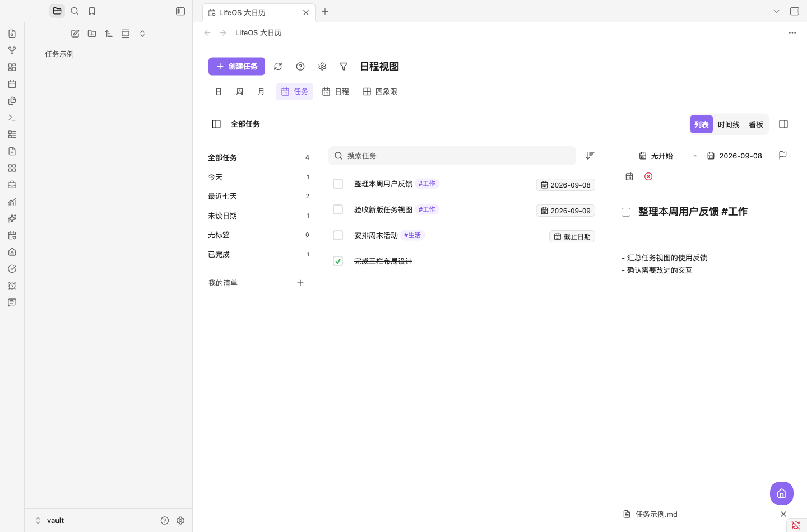807x532 pixels.
Task: Select the 今天 task filter
Action: 258,177
